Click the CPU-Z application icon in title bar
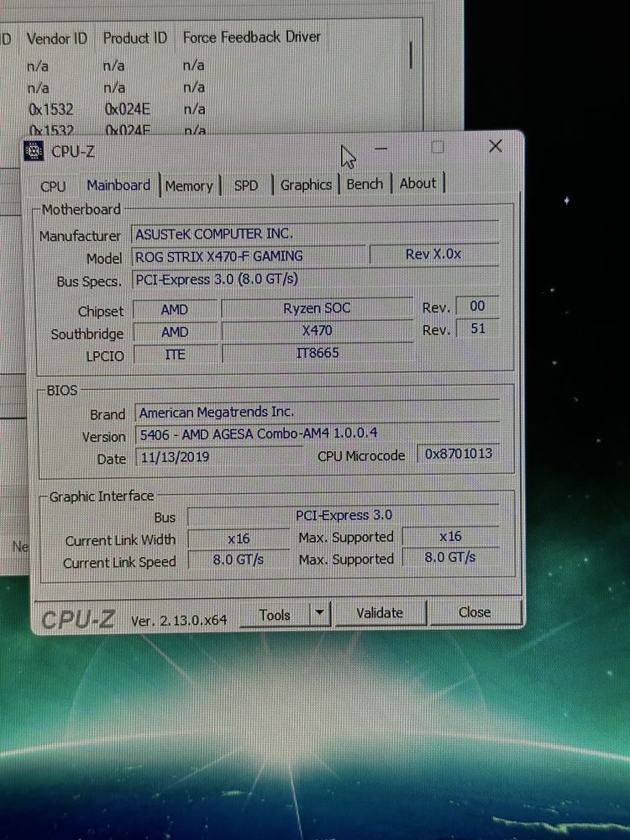 pyautogui.click(x=34, y=151)
